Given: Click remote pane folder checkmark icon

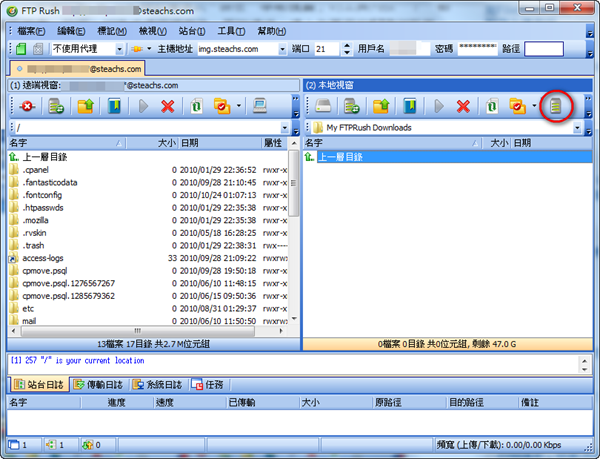Looking at the screenshot, I should click(222, 106).
